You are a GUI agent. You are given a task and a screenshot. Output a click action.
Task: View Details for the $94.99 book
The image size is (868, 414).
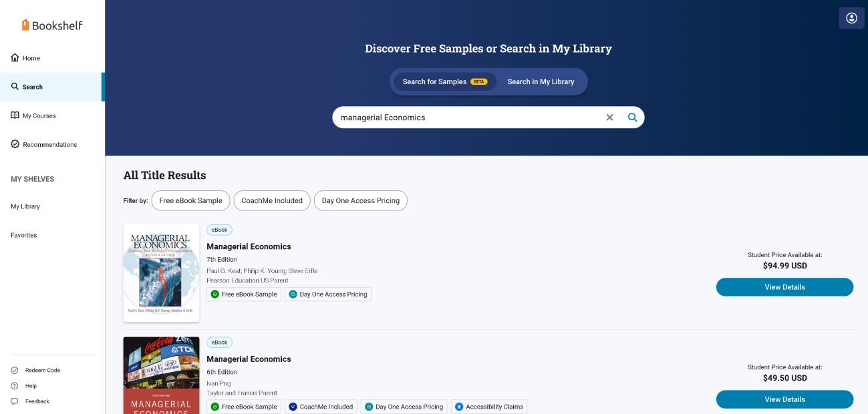coord(784,287)
